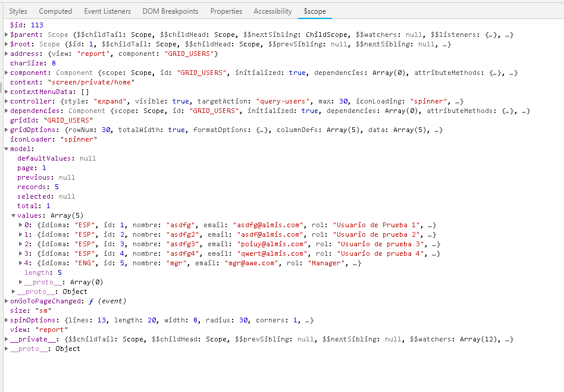Select the $scope tab
Image resolution: width=564 pixels, height=392 pixels.
point(315,11)
